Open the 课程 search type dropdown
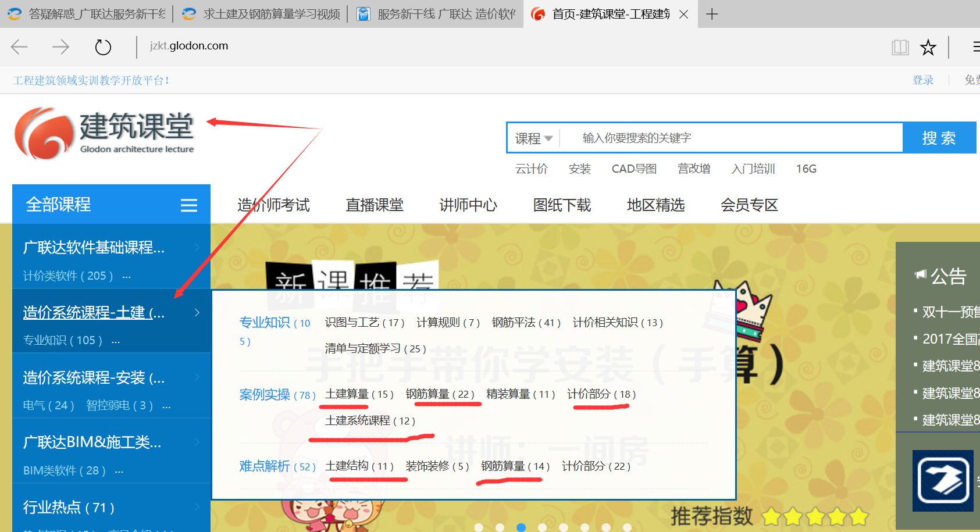980x532 pixels. tap(533, 138)
